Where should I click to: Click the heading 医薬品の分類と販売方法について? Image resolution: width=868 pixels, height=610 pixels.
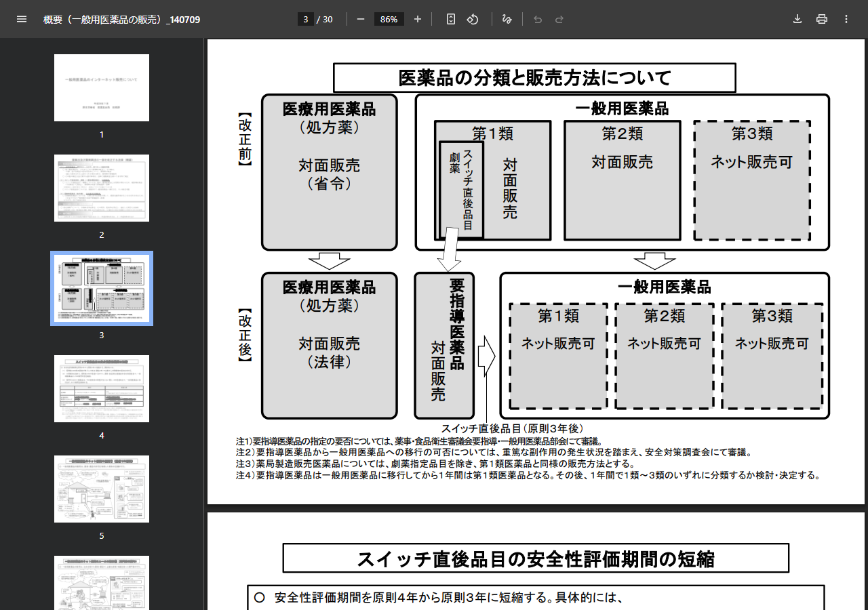(534, 78)
